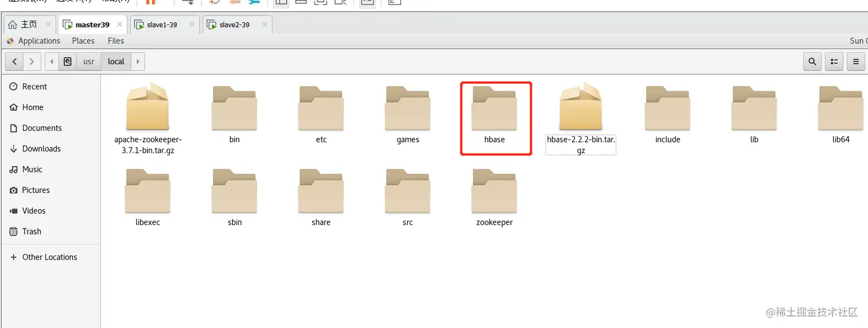Navigate to usr in the path bar

[x=89, y=61]
